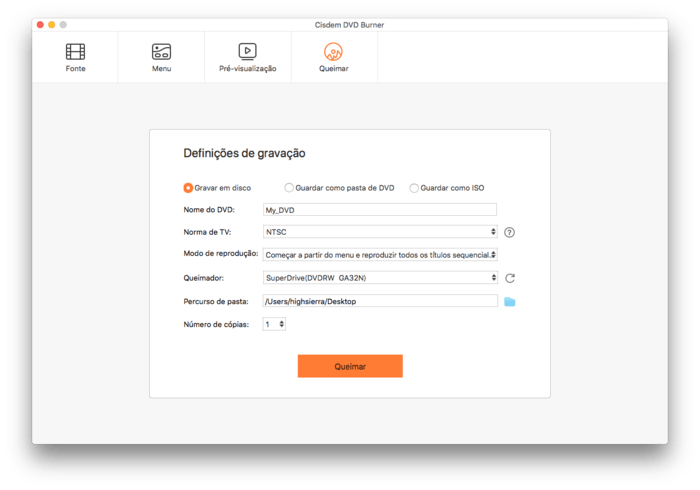Switch to the Menu tab label

[161, 69]
